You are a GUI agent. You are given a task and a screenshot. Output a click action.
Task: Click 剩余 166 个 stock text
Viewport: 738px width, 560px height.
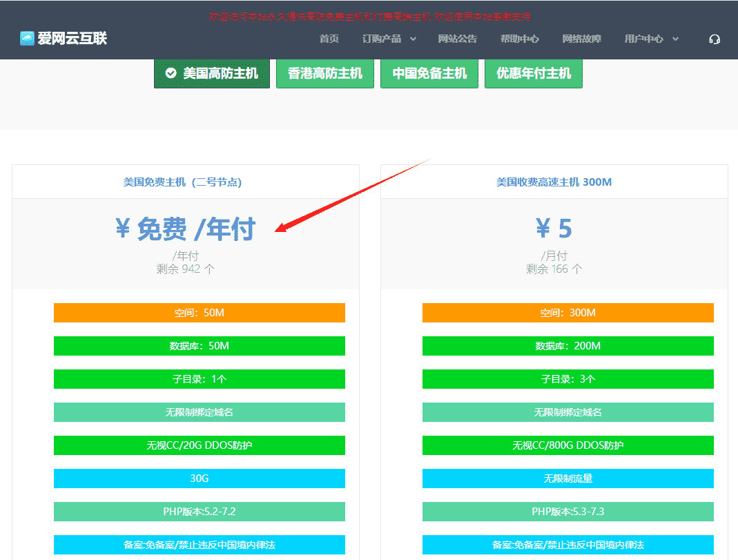(x=554, y=269)
